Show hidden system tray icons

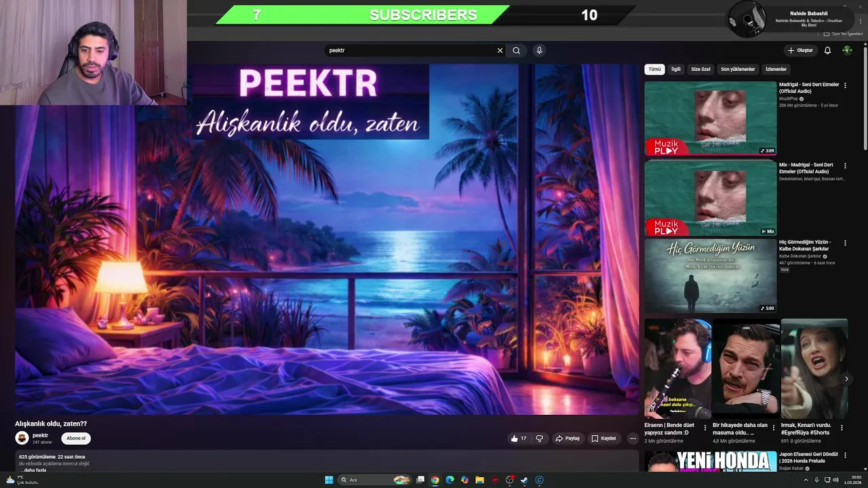click(x=805, y=480)
